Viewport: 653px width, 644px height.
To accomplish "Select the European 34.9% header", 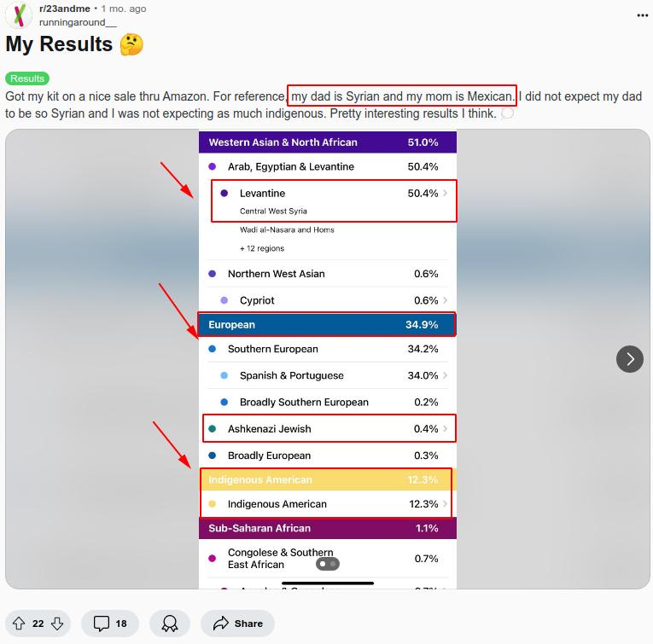I will click(328, 324).
